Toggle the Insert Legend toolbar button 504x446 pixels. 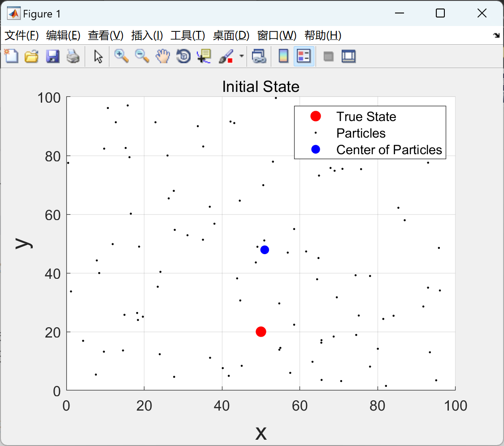pos(304,56)
